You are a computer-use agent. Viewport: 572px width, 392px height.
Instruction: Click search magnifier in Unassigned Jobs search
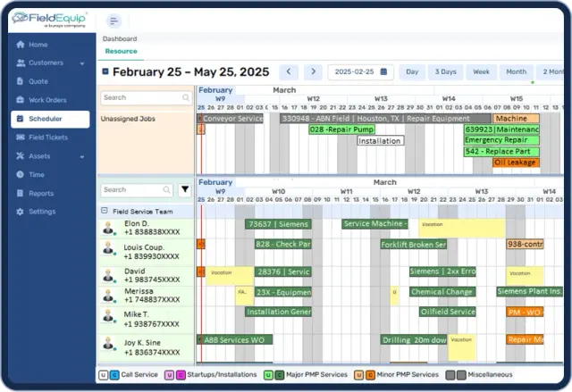pyautogui.click(x=186, y=97)
